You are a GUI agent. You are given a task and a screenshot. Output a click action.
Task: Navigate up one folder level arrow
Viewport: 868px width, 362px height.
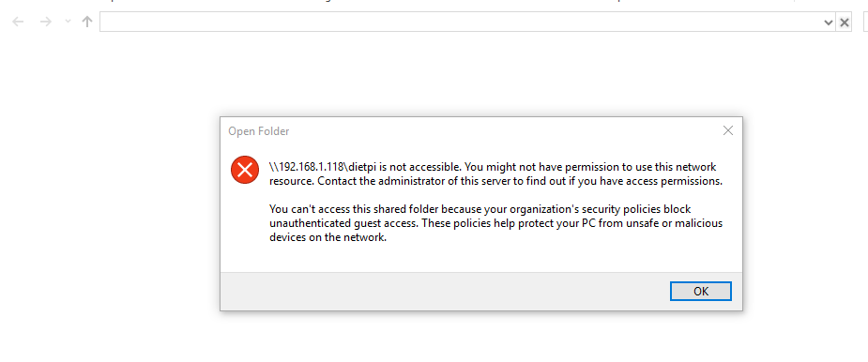tap(87, 23)
